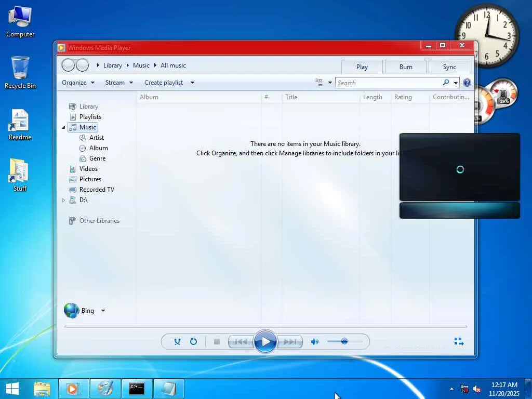Show hidden tray icons arrow
532x399 pixels.
(451, 389)
